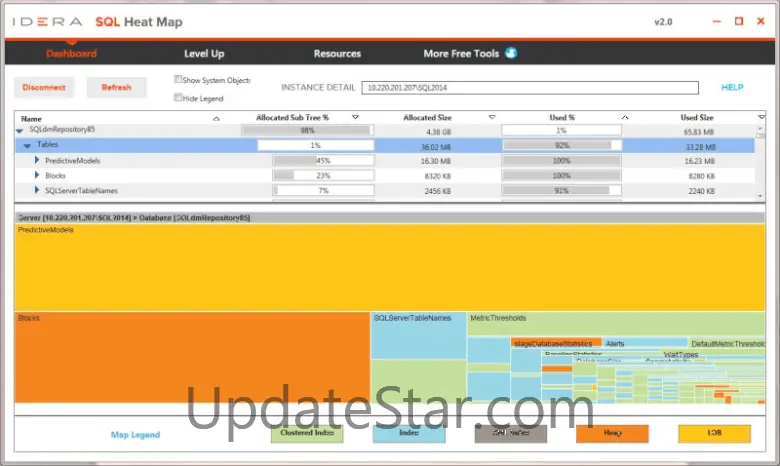The height and width of the screenshot is (466, 780).
Task: Select the MetricThresholds tile in heat map
Action: (x=615, y=324)
